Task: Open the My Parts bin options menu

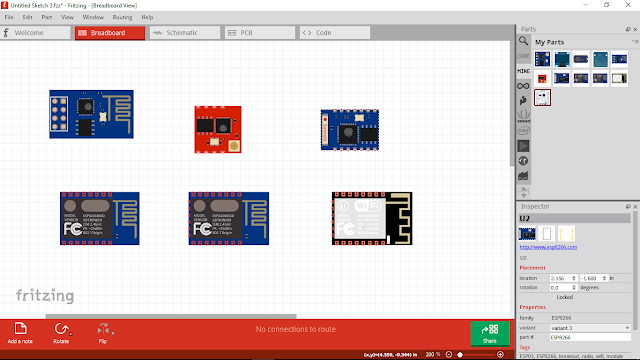Action: [635, 41]
